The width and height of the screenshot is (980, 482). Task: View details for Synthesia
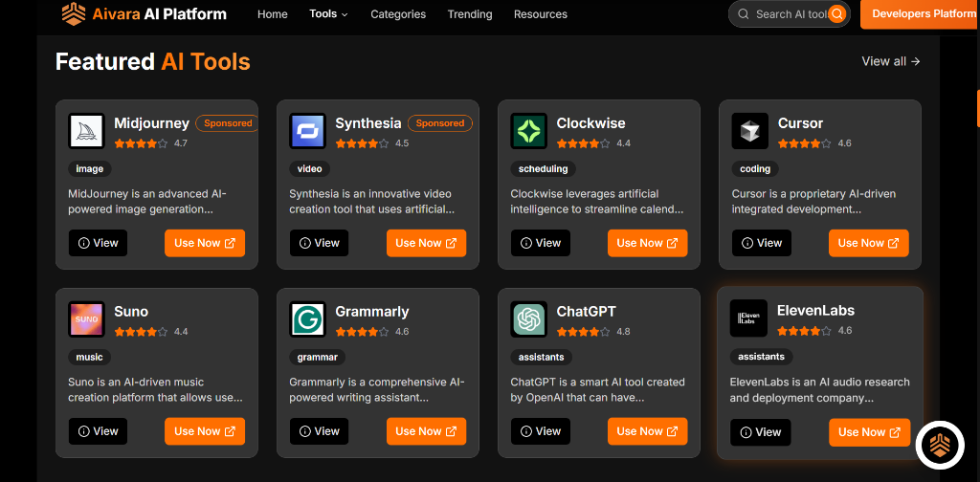point(319,243)
